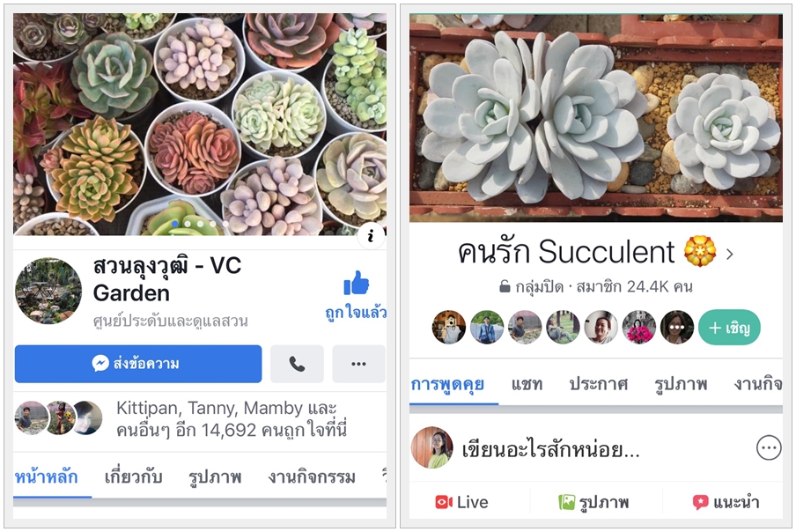796x532 pixels.
Task: Open แชท tab in group
Action: point(527,384)
